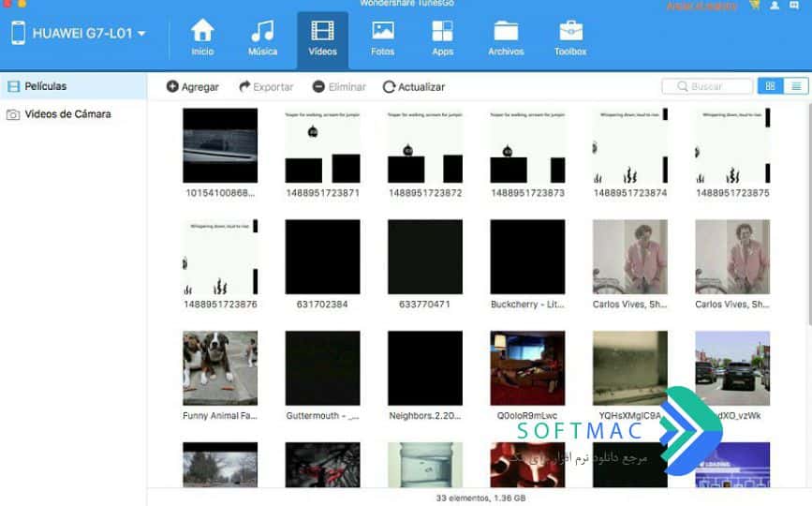Focus the Buscar search field
812x506 pixels.
click(x=707, y=86)
